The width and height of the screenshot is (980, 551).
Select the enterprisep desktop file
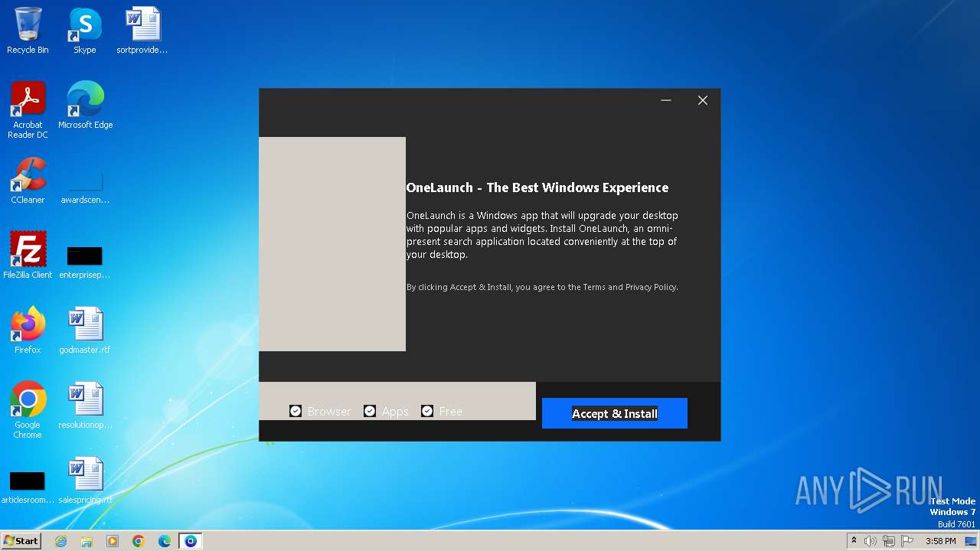pyautogui.click(x=85, y=262)
